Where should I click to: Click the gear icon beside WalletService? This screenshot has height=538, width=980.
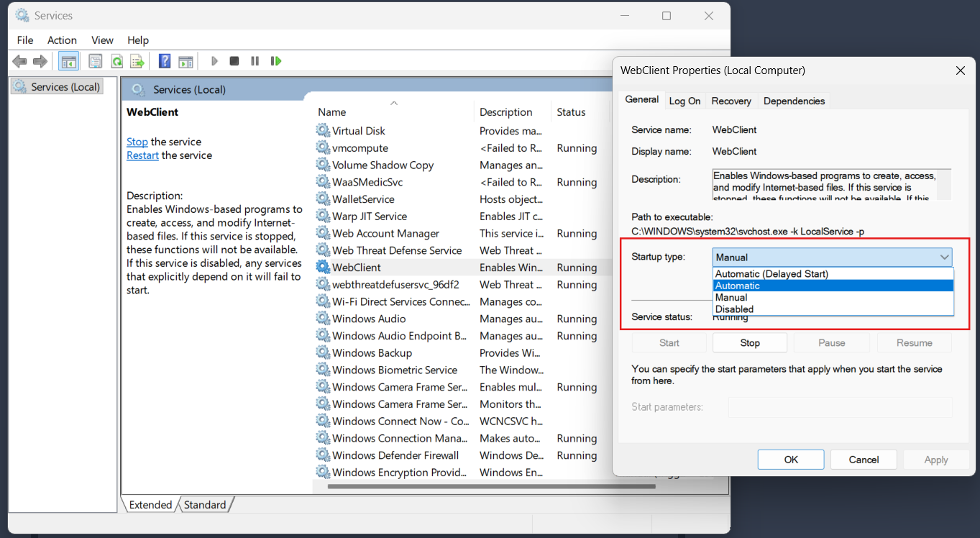click(323, 199)
